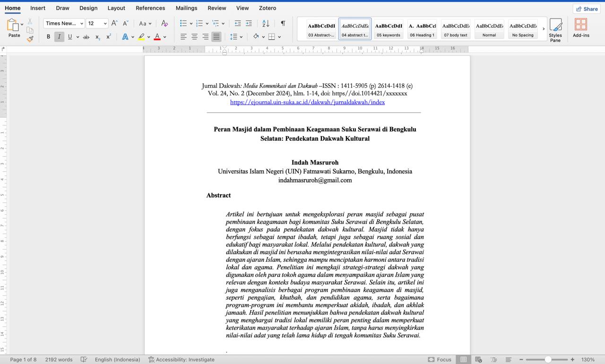This screenshot has width=605, height=364.
Task: Switch to the References tab
Action: point(150,8)
